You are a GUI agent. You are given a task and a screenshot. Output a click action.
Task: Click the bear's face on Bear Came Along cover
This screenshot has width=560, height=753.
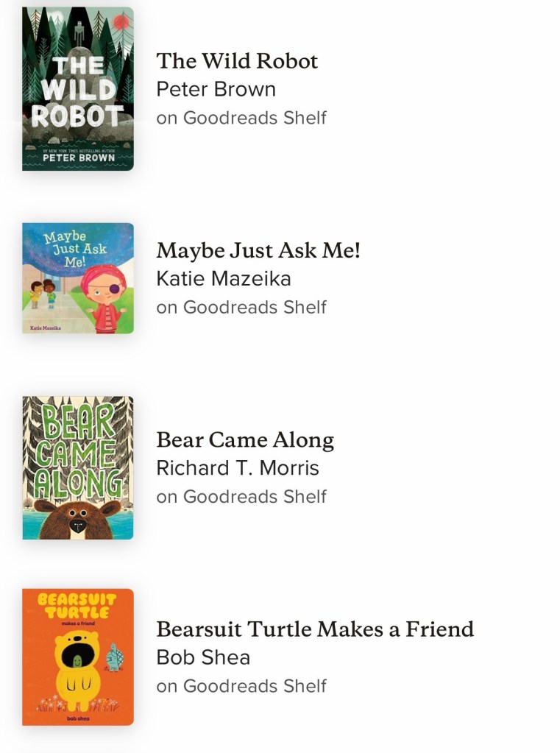[77, 517]
